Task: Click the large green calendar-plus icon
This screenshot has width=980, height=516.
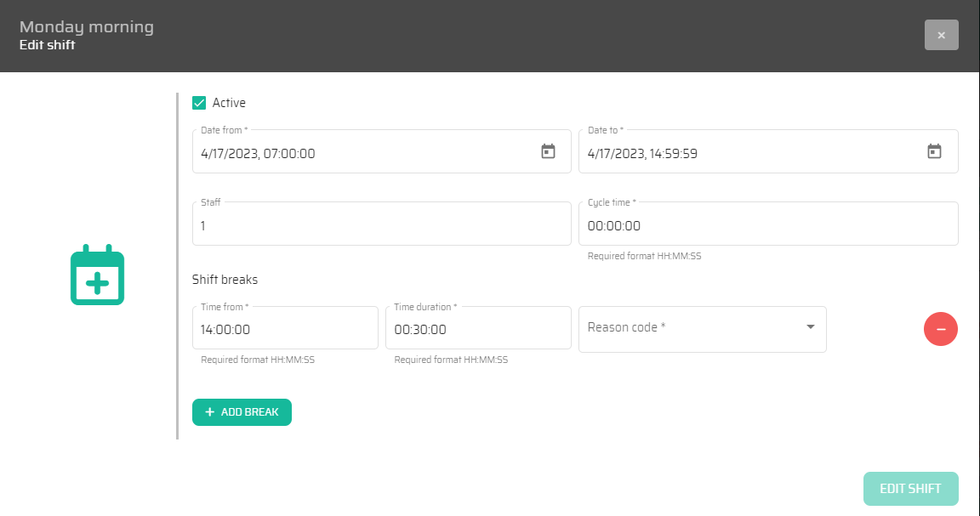Action: tap(97, 275)
